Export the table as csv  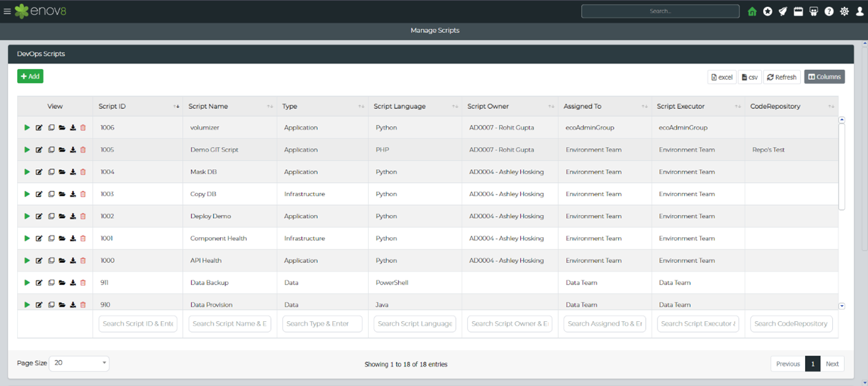749,77
